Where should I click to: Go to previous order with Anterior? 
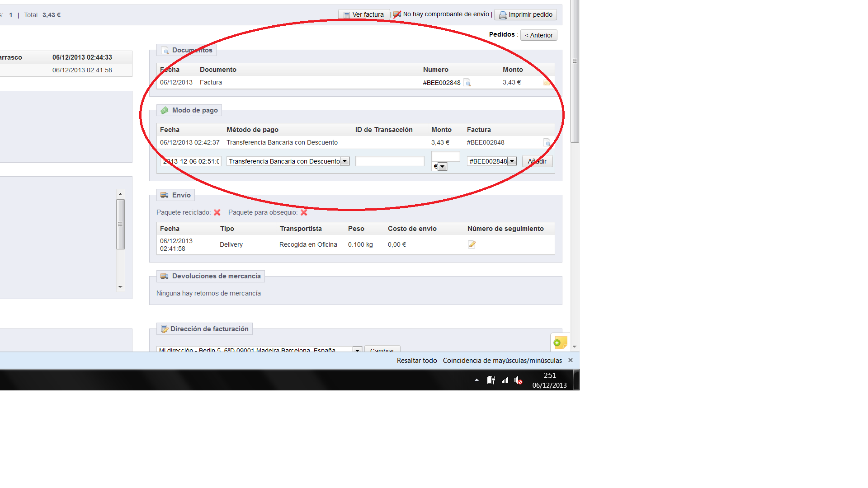coord(539,35)
